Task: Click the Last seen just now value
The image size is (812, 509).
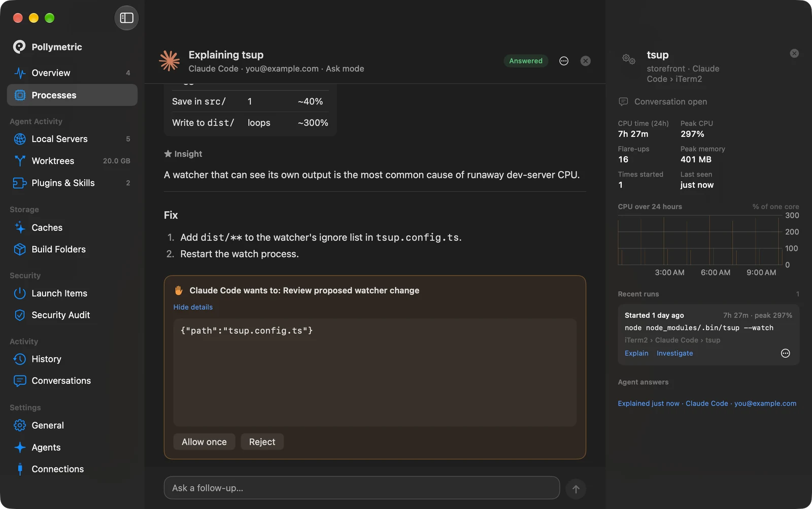Action: 697,185
